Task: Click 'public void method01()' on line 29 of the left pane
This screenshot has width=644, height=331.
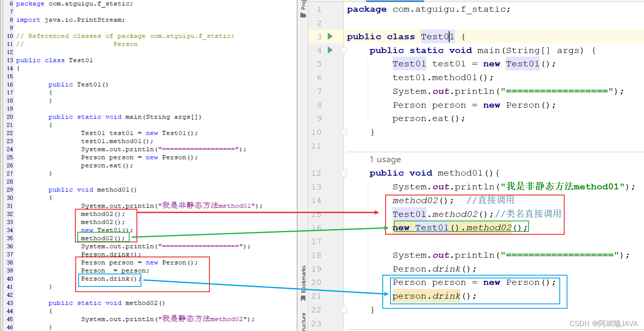Action: [92, 190]
